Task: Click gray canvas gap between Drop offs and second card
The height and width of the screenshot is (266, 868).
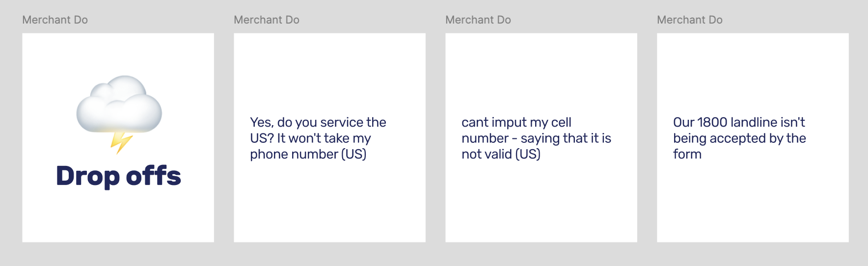Action: point(224,137)
